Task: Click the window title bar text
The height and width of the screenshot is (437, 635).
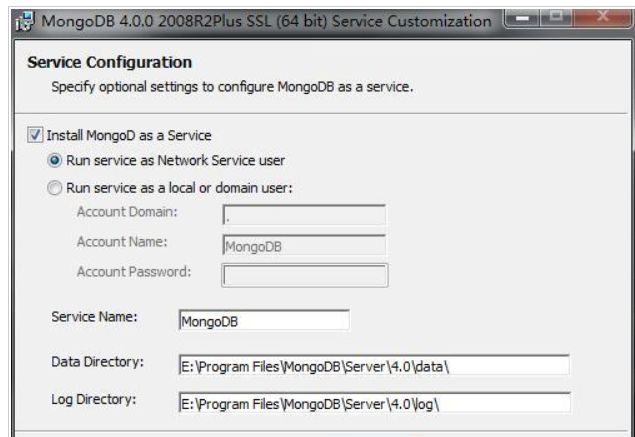Action: click(x=266, y=21)
